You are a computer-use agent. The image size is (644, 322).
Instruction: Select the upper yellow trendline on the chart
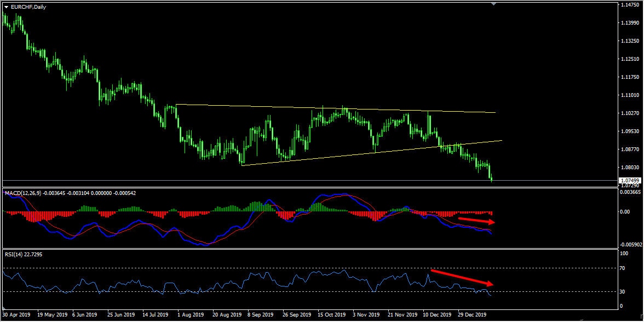click(x=336, y=108)
